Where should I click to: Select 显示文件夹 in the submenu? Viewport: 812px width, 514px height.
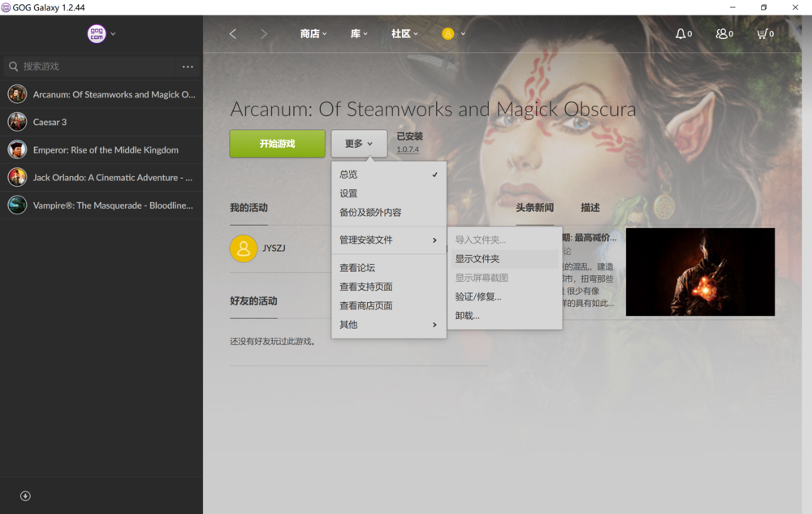click(x=505, y=259)
